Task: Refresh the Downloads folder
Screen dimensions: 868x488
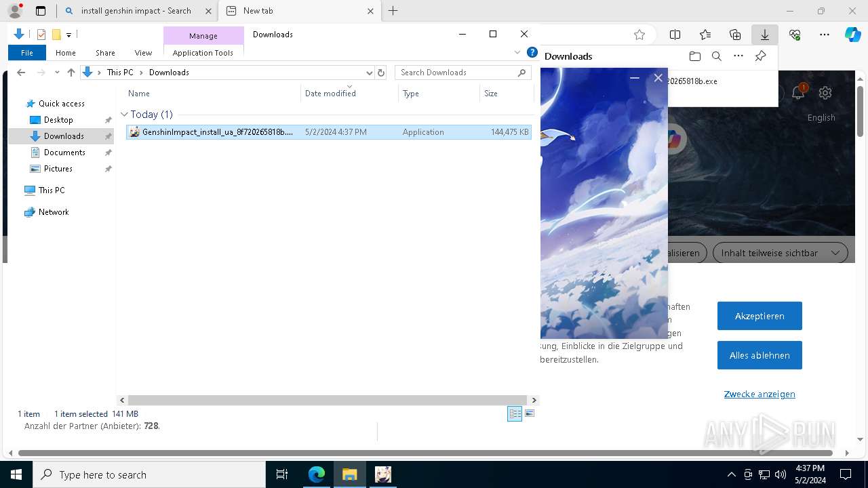Action: [x=381, y=73]
